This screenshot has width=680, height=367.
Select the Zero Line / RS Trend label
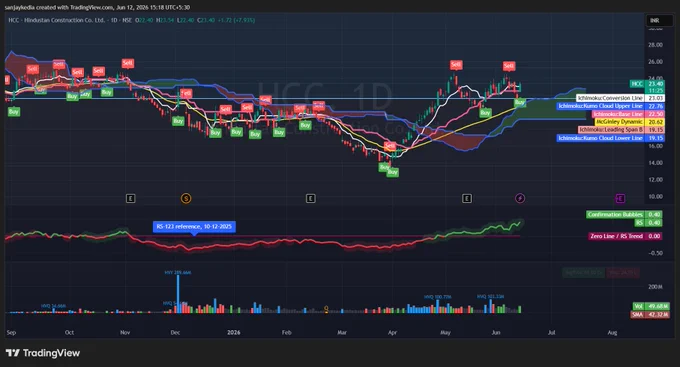[x=625, y=236]
